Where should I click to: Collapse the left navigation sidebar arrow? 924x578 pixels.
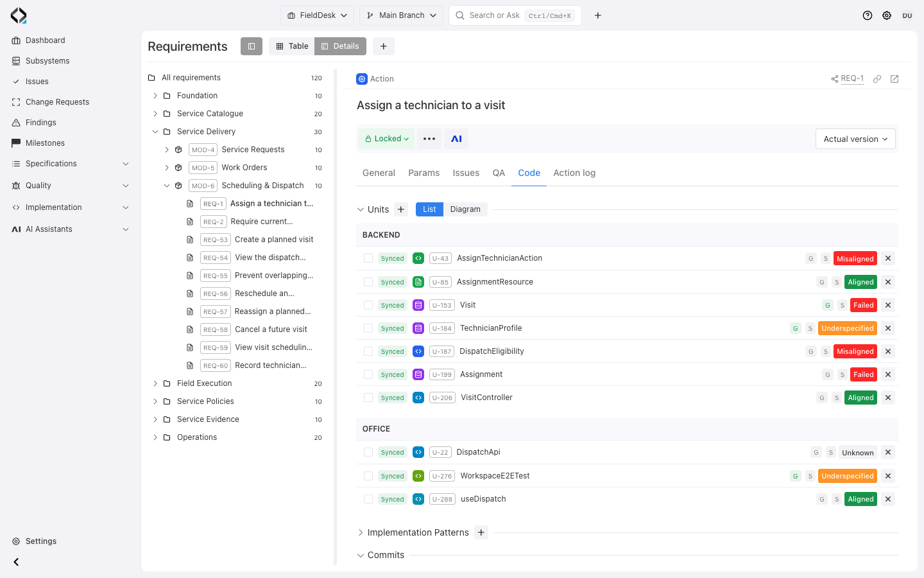16,562
